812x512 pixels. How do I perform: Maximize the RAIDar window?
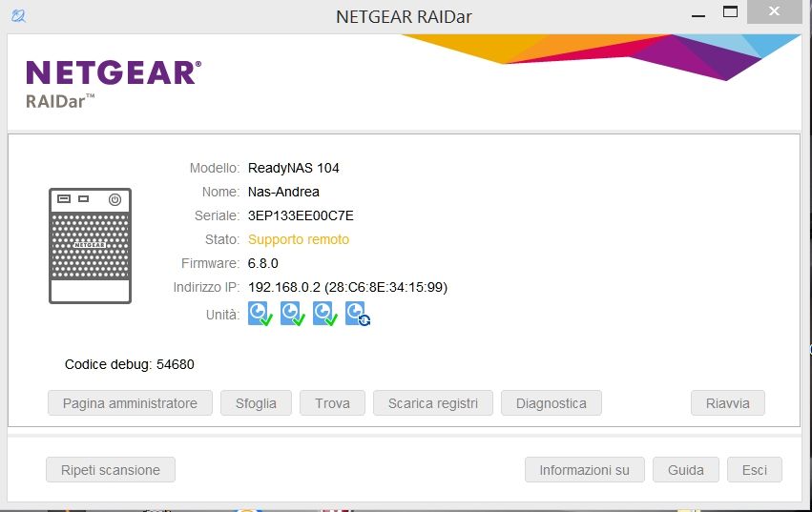(730, 11)
